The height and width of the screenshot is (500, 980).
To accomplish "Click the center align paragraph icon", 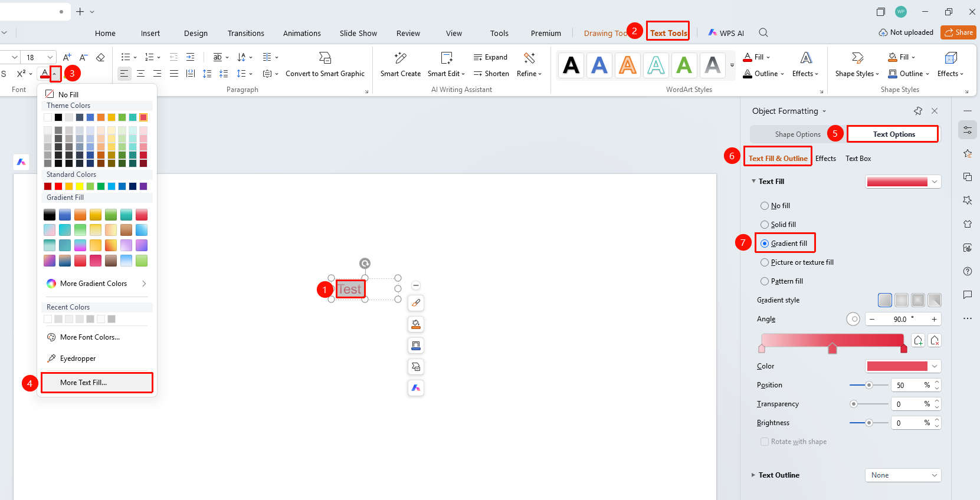I will pos(140,74).
